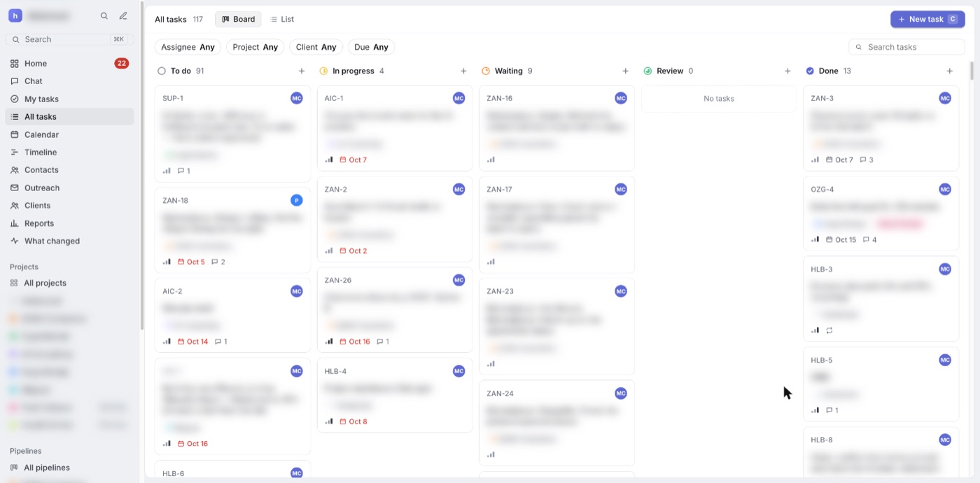Open the What changed feed

click(x=69, y=241)
